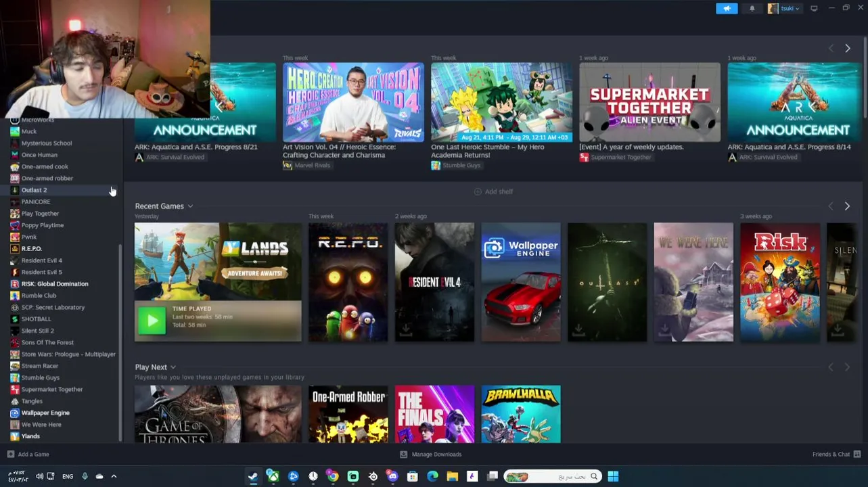The image size is (868, 487).
Task: Select Stumble Guys in library sidebar
Action: 40,377
